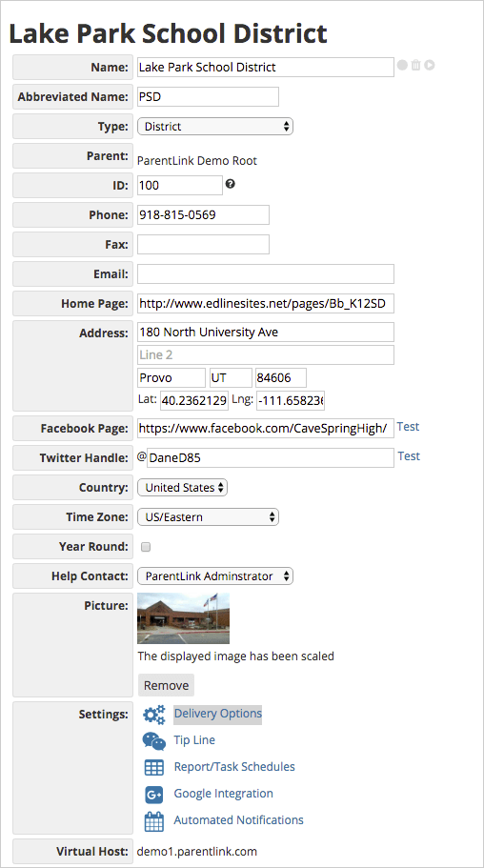Click into the ID field containing 100
The height and width of the screenshot is (868, 484).
click(180, 186)
